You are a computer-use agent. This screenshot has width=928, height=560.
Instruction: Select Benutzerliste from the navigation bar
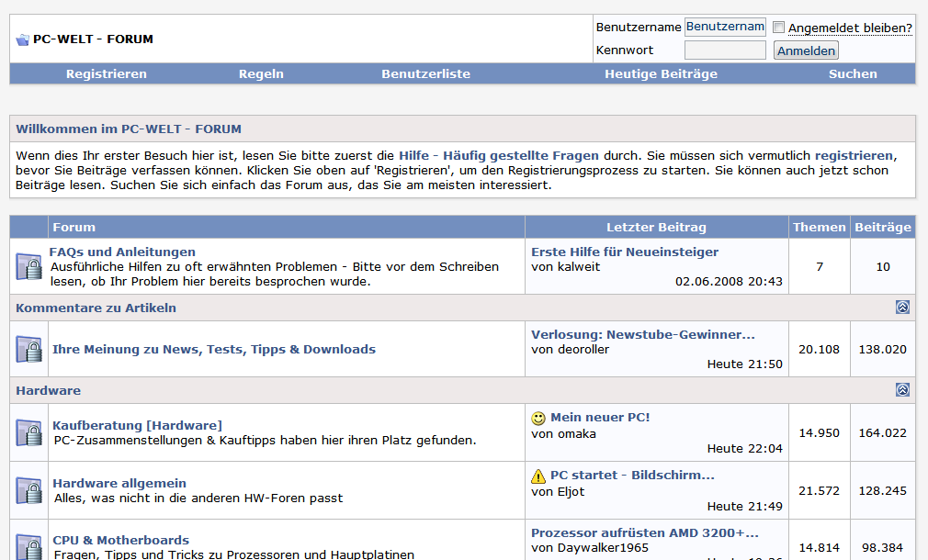[x=425, y=73]
